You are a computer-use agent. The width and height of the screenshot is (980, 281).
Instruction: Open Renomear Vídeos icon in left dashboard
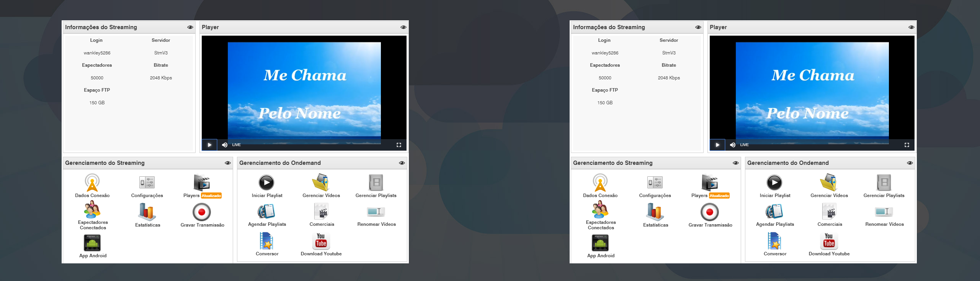[x=376, y=211]
